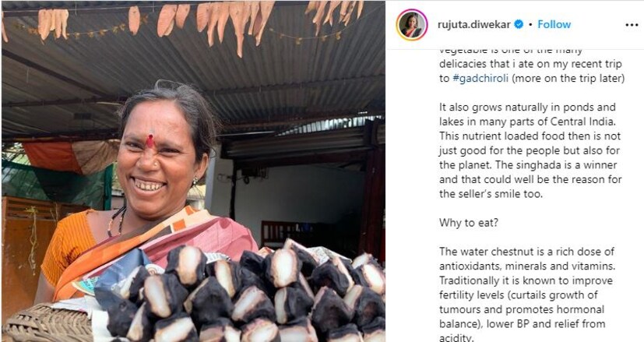Image resolution: width=644 pixels, height=342 pixels.
Task: Open rujuta.diwekar's round profile picture
Action: point(411,25)
